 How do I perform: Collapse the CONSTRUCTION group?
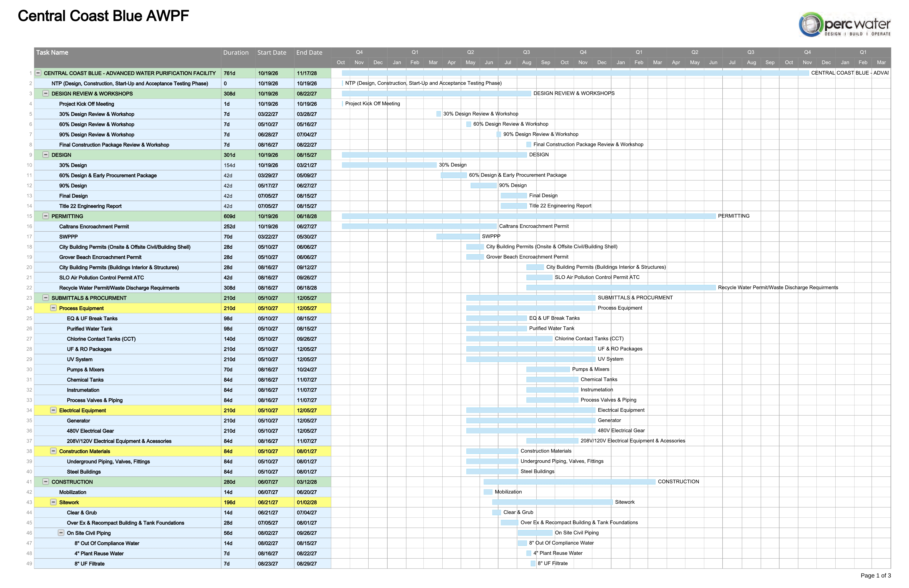46,482
